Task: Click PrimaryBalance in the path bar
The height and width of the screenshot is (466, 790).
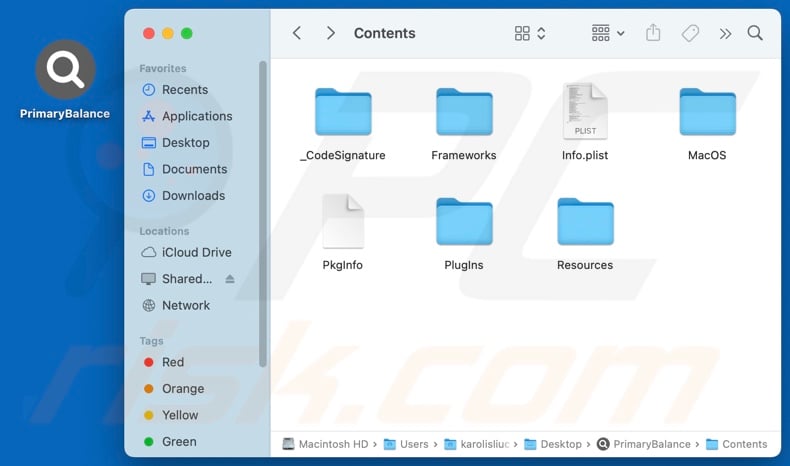Action: (643, 444)
